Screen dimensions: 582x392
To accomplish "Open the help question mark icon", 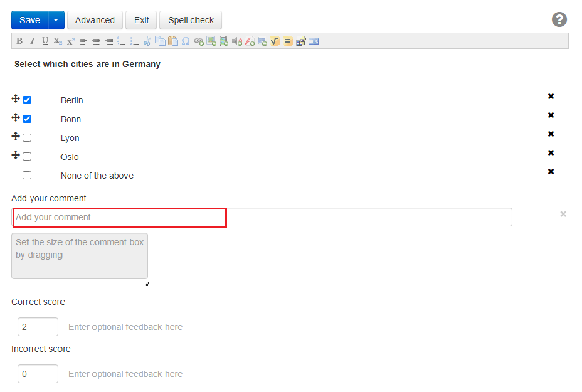I will [559, 19].
